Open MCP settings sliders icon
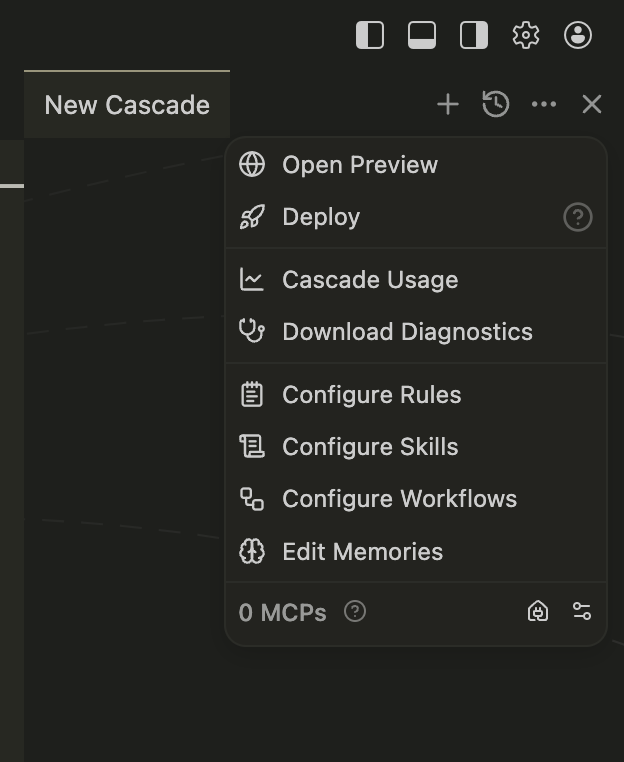The image size is (624, 762). 582,611
